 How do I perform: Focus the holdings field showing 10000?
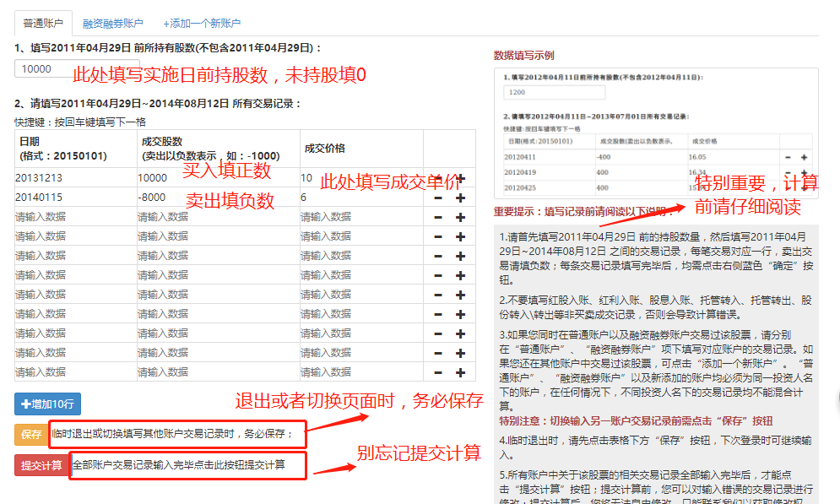42,69
